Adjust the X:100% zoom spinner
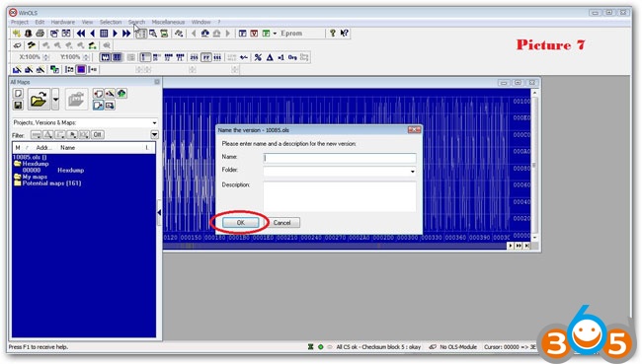 (46, 57)
